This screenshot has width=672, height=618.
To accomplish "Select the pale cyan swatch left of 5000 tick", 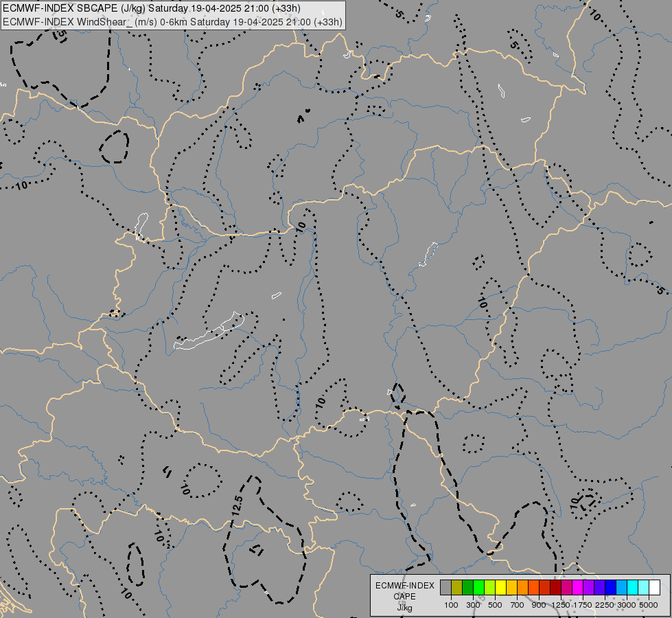I will [644, 588].
